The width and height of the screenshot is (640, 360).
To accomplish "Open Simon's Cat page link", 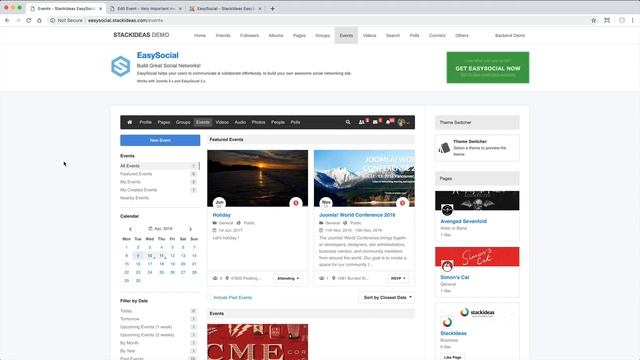I will pyautogui.click(x=455, y=277).
